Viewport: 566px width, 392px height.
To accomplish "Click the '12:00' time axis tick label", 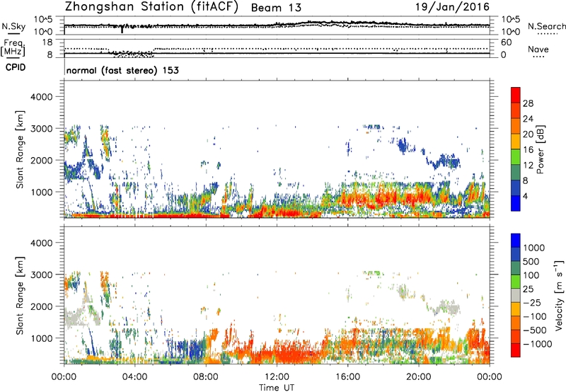I will [x=277, y=377].
